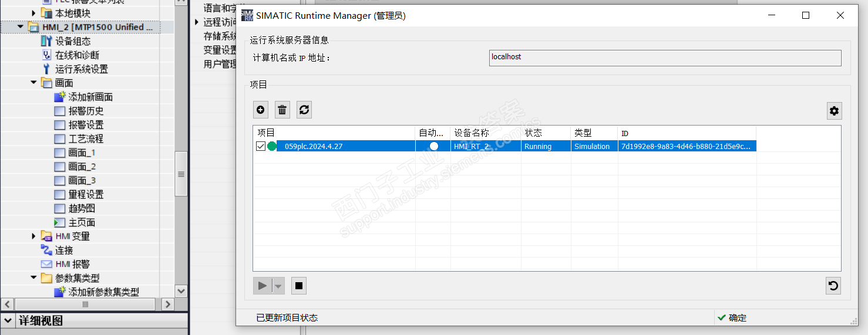
Task: Sort by 状态 column header
Action: tap(547, 133)
